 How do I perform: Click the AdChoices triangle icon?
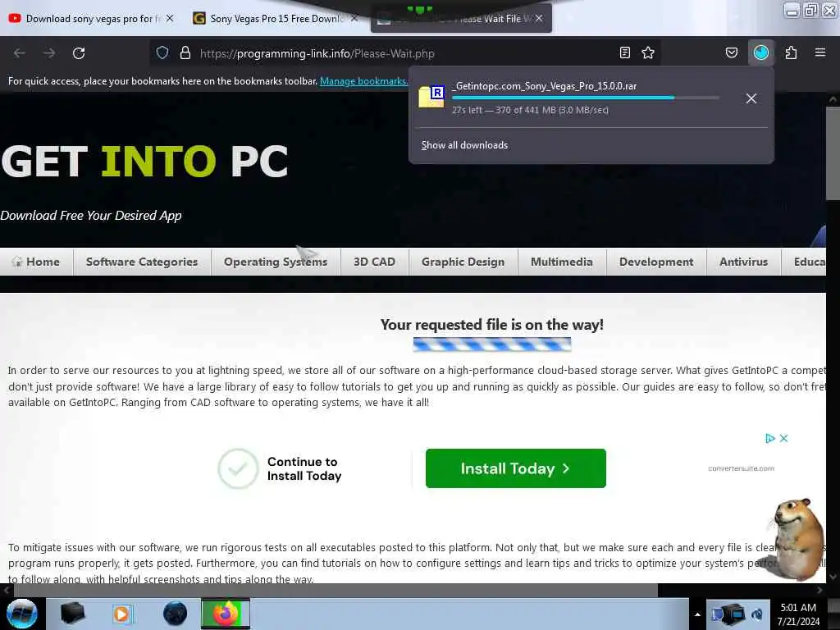770,438
